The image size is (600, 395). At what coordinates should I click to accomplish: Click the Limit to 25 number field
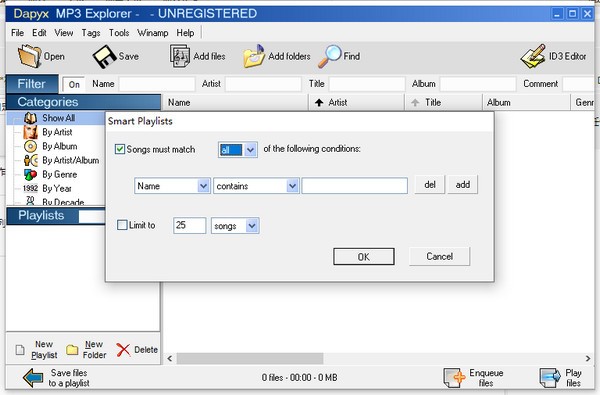point(189,225)
